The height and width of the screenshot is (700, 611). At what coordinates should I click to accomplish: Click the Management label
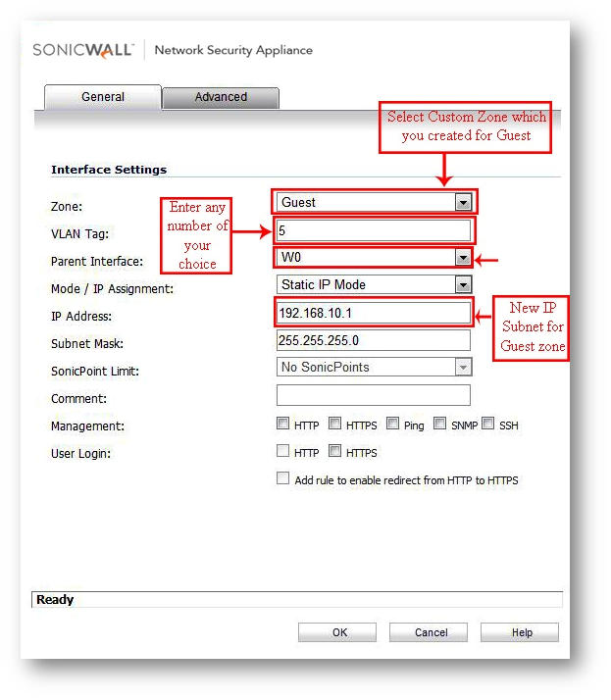click(x=87, y=425)
